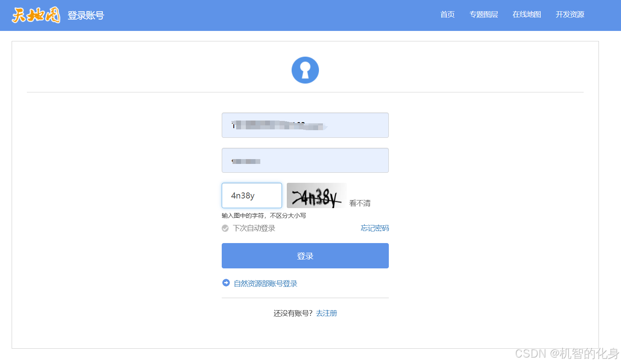This screenshot has width=621, height=364.
Task: Click the 天地图 logo in the header
Action: pyautogui.click(x=36, y=15)
